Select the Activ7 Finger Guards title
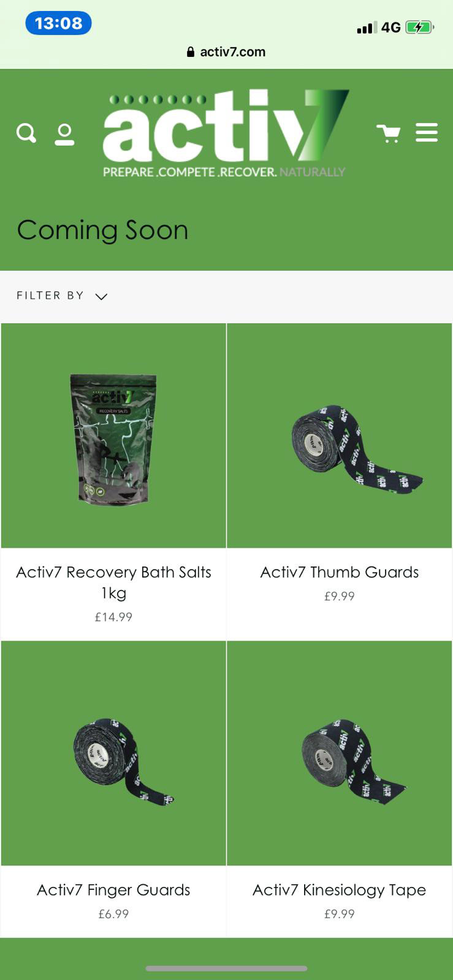 (113, 890)
